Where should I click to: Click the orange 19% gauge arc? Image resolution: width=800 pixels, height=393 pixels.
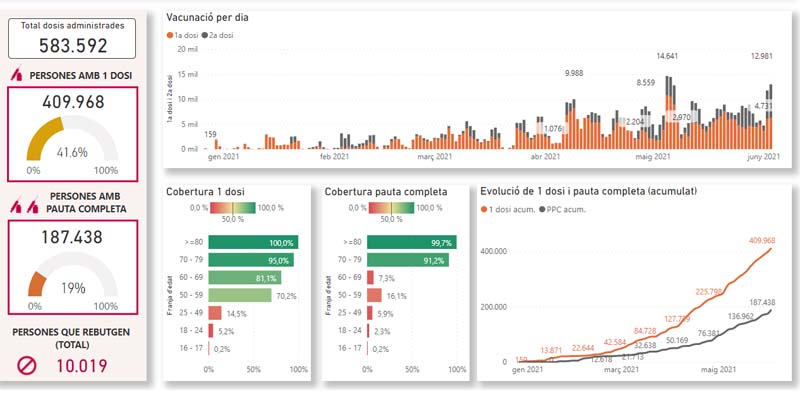[x=36, y=284]
